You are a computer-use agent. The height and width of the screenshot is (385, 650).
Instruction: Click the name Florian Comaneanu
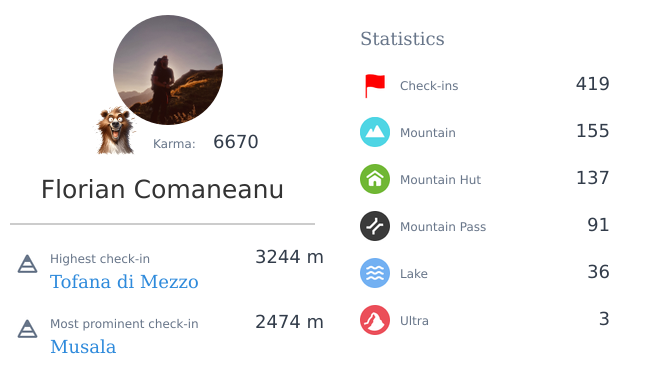coord(162,189)
